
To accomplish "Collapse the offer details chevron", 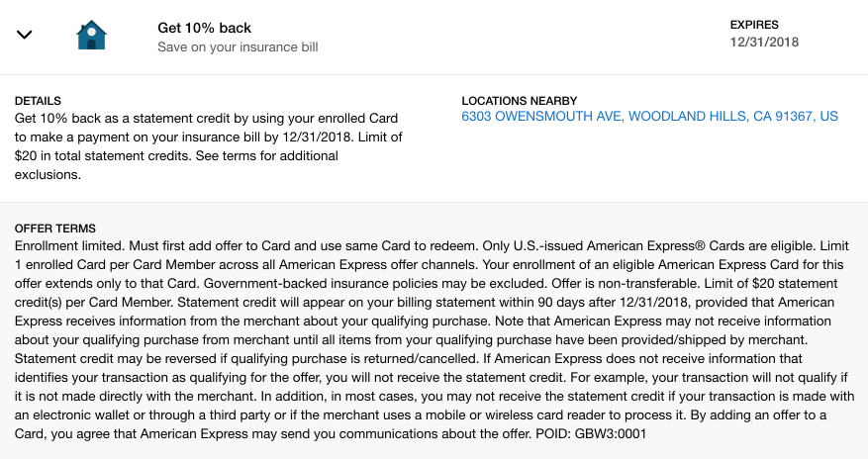I will coord(26,35).
